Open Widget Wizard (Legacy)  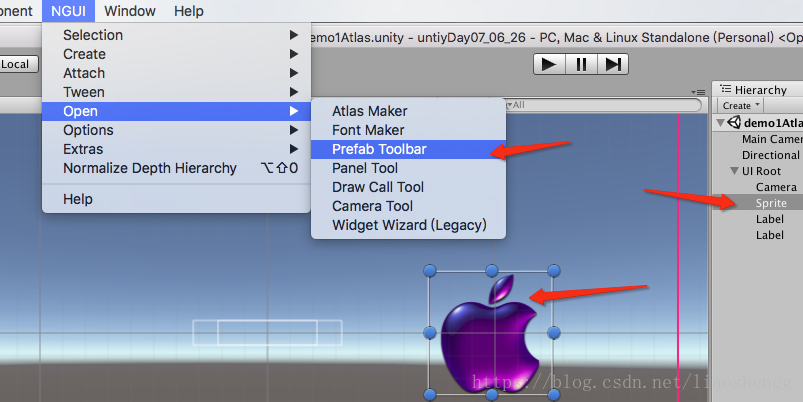pyautogui.click(x=408, y=225)
